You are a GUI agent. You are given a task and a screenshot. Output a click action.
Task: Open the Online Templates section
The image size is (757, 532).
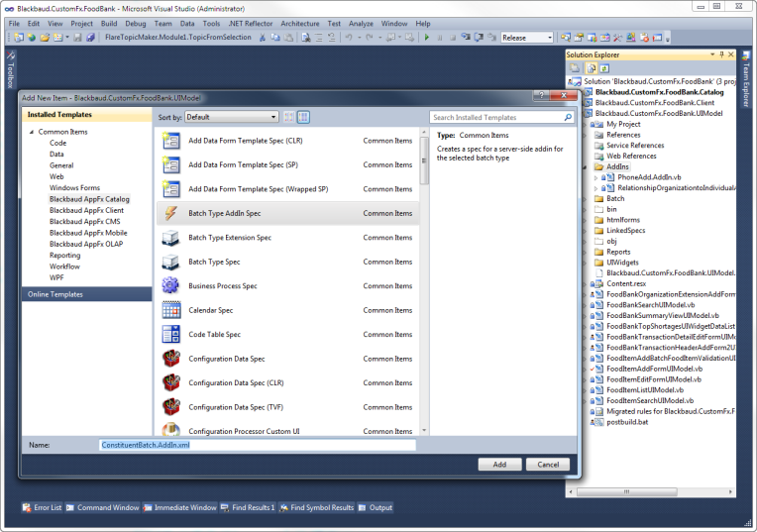pos(87,294)
